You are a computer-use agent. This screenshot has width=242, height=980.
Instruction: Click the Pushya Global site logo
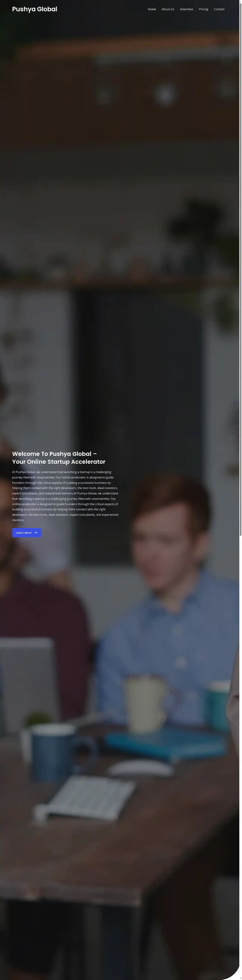pyautogui.click(x=35, y=9)
